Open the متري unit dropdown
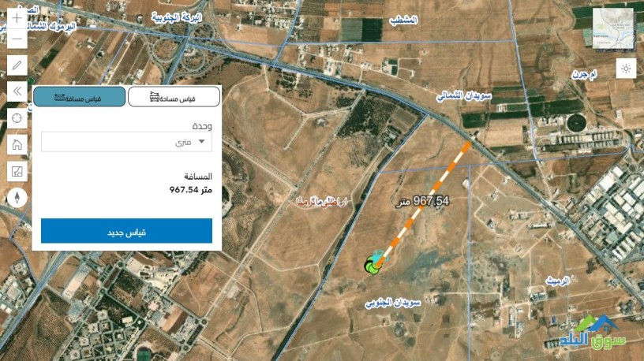 point(126,142)
